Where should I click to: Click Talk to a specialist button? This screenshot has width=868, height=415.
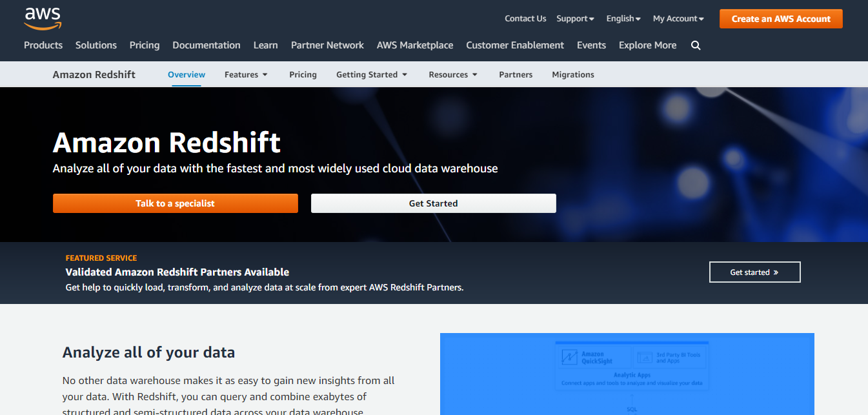[x=176, y=203]
